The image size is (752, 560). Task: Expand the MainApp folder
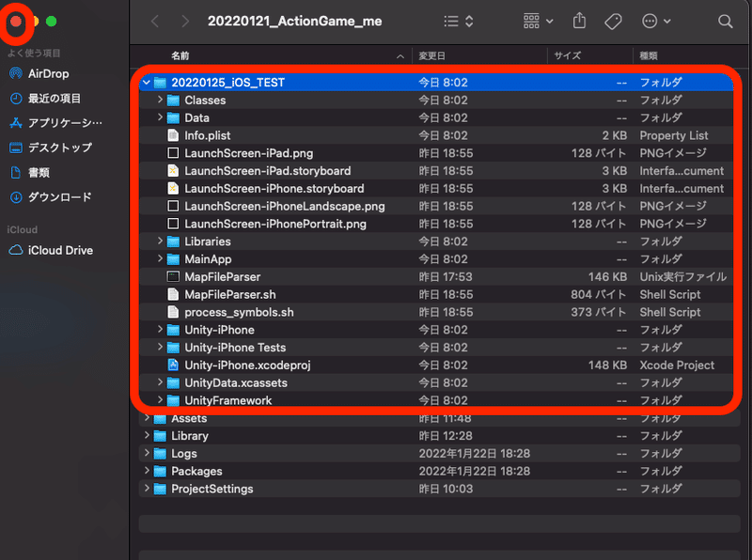click(160, 259)
